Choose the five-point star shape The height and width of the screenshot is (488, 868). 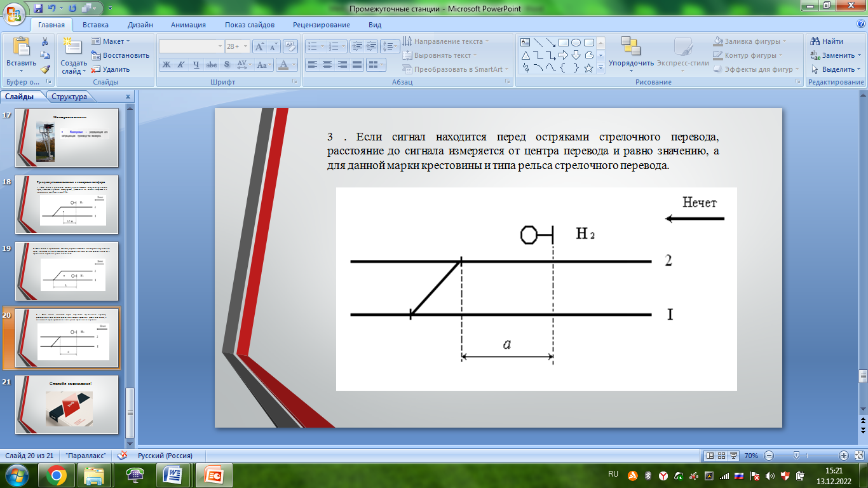[589, 68]
